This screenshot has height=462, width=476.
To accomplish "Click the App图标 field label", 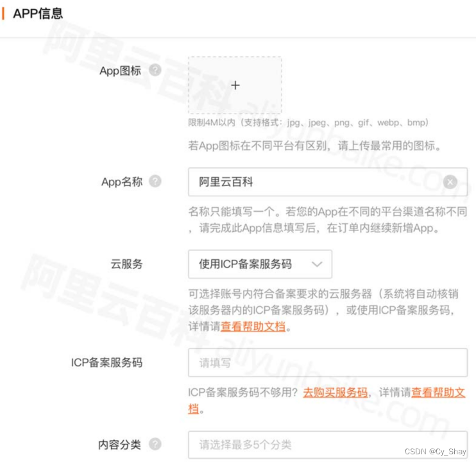I will (x=121, y=71).
